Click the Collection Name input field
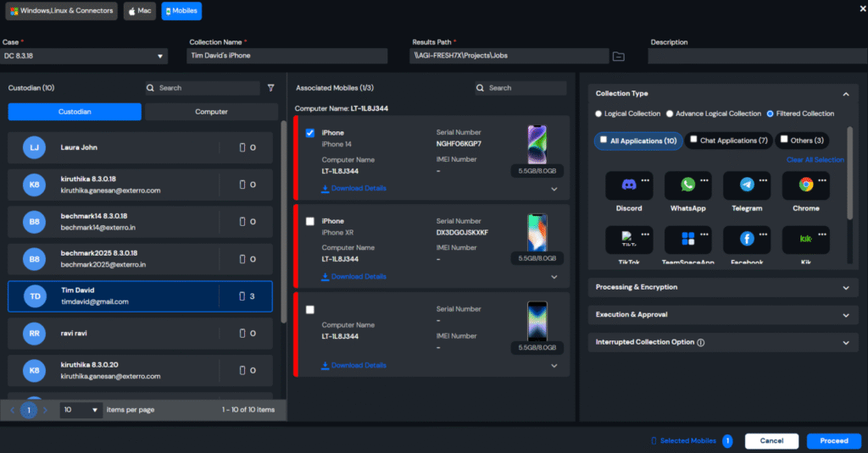This screenshot has width=868, height=453. (287, 56)
